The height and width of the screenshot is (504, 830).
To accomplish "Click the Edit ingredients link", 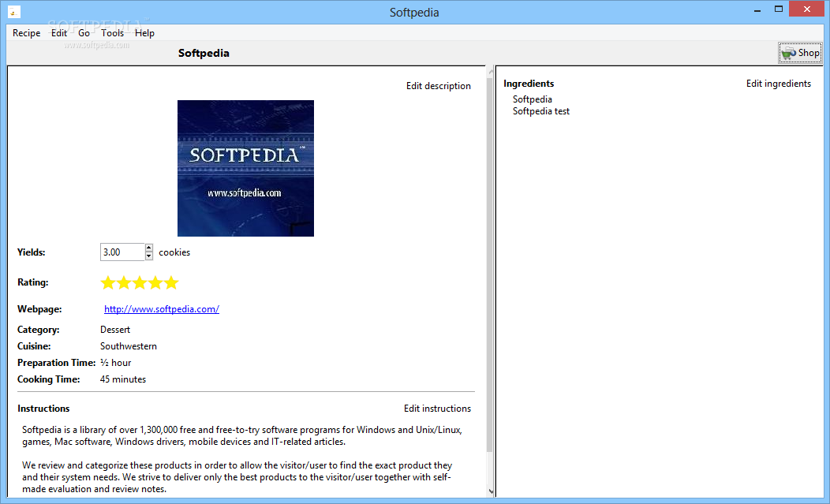I will [778, 84].
